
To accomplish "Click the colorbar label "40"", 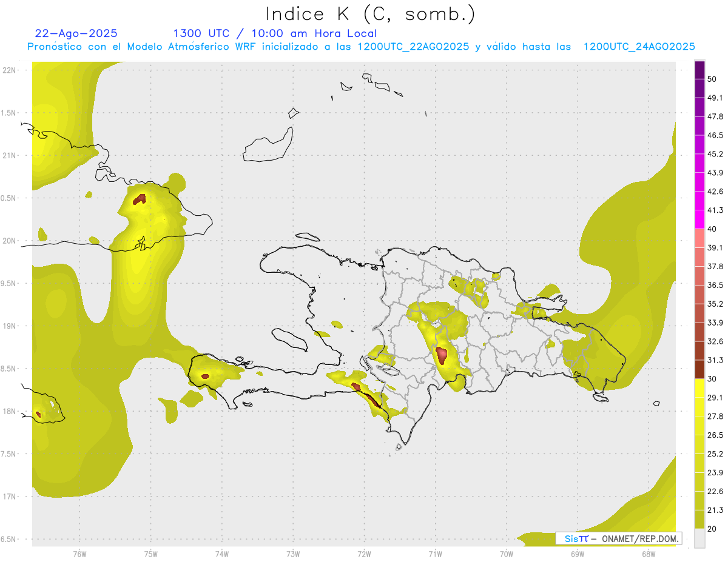I will [712, 229].
